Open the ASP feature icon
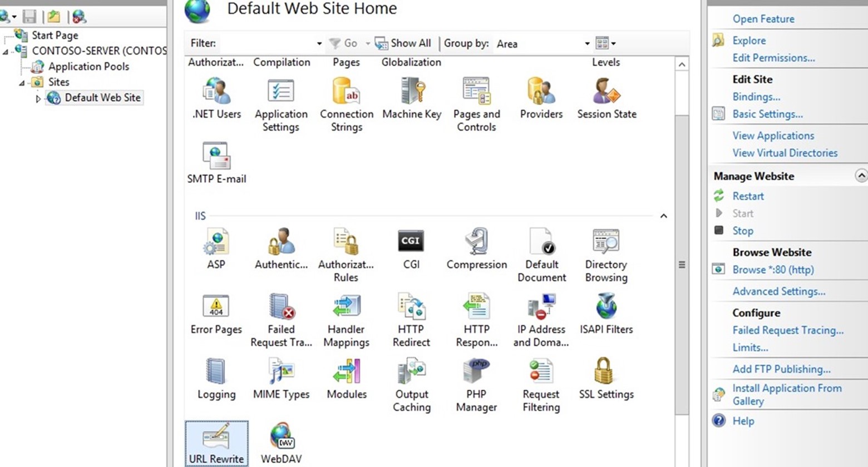Image resolution: width=868 pixels, height=467 pixels. coord(216,249)
